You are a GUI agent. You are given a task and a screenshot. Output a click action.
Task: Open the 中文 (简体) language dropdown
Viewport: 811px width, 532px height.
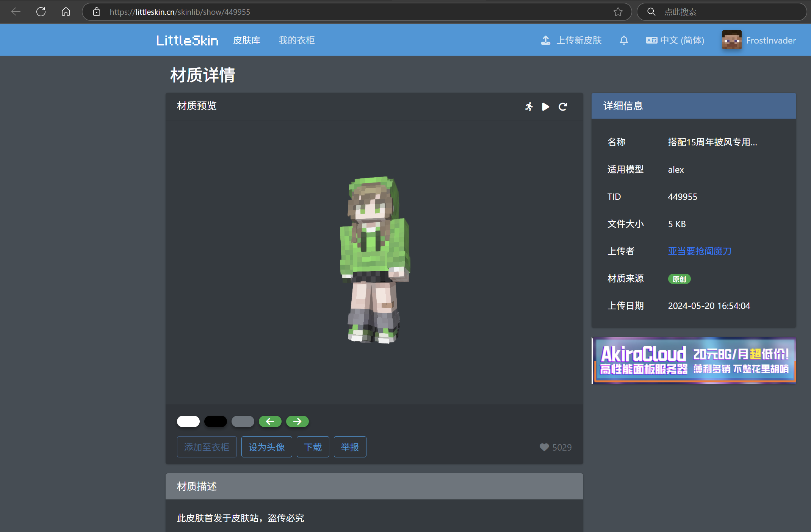675,40
